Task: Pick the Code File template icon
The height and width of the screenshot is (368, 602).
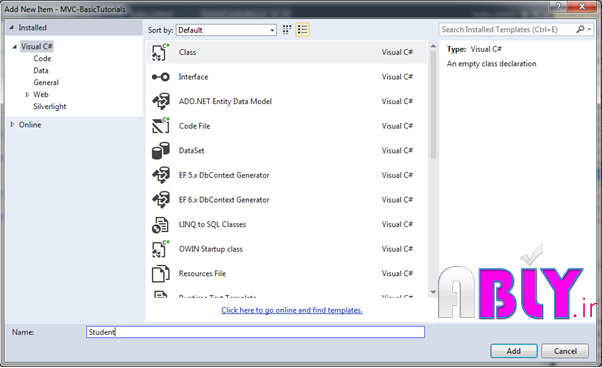Action: 160,126
